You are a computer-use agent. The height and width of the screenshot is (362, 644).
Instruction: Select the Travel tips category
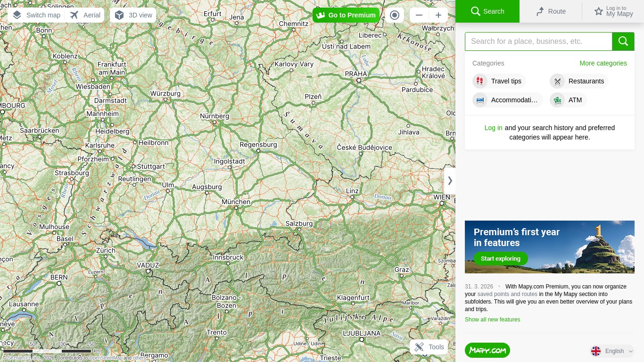499,81
